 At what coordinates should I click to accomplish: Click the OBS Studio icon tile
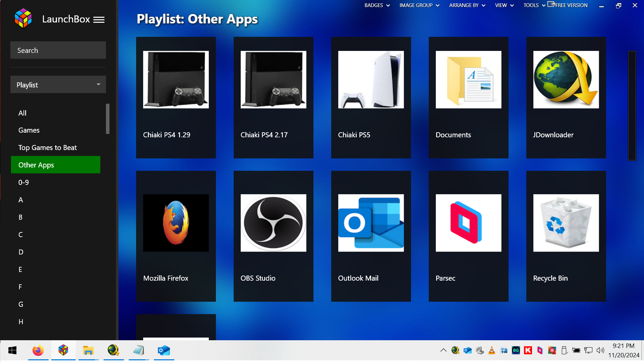[x=273, y=223]
